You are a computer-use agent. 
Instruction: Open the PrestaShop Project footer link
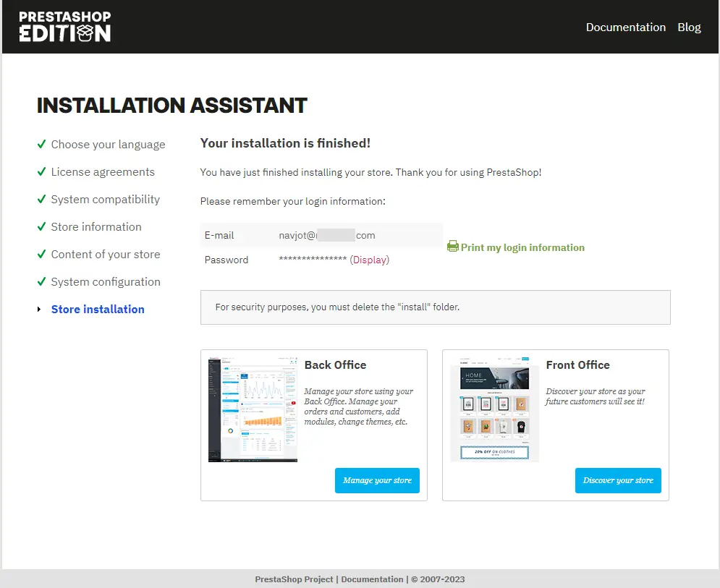pos(294,579)
